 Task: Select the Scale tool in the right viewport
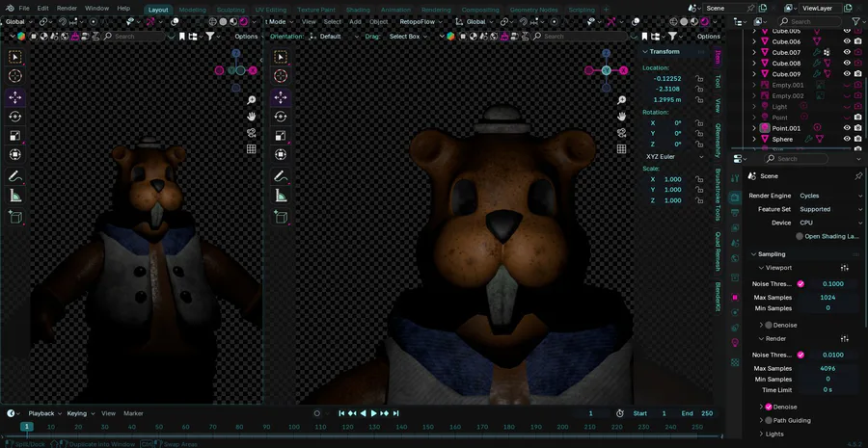281,136
